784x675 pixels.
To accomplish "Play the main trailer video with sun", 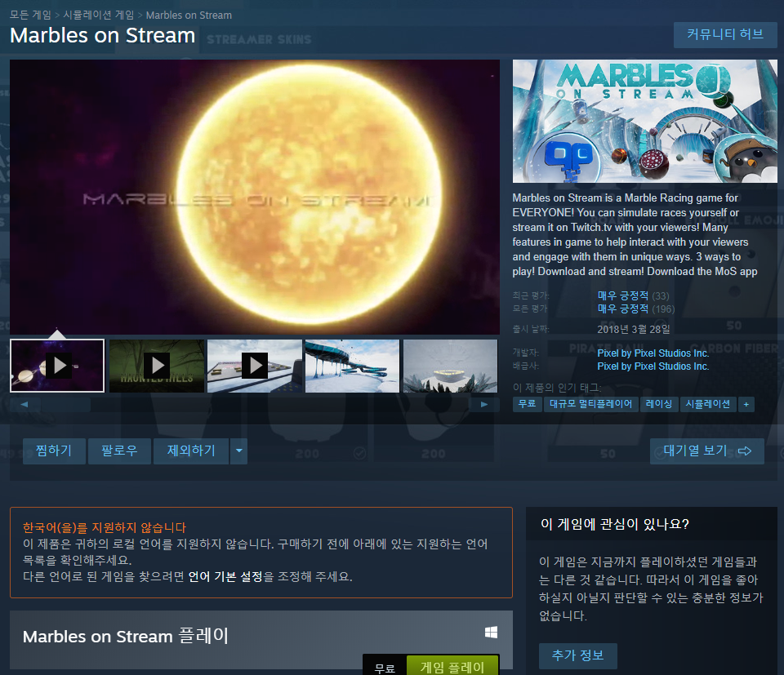I will (255, 197).
